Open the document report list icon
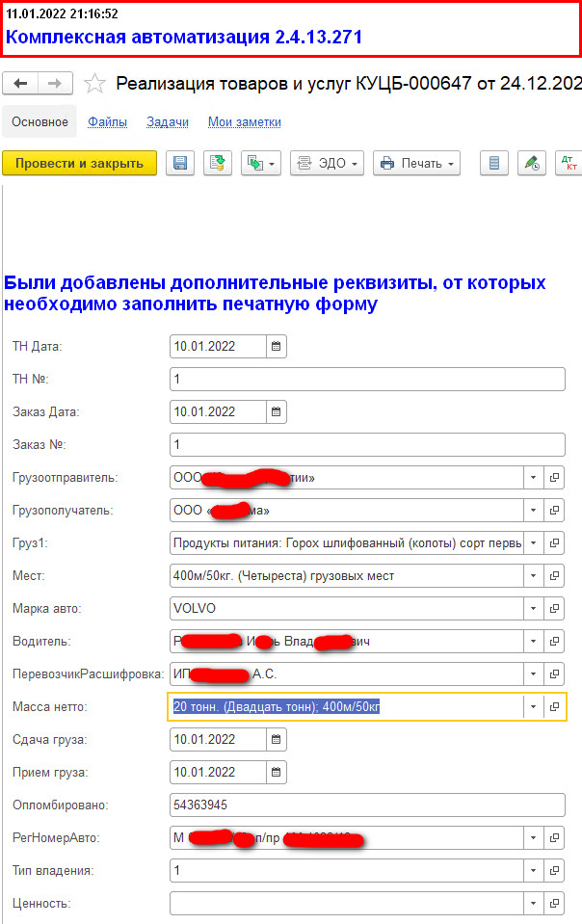 [494, 163]
